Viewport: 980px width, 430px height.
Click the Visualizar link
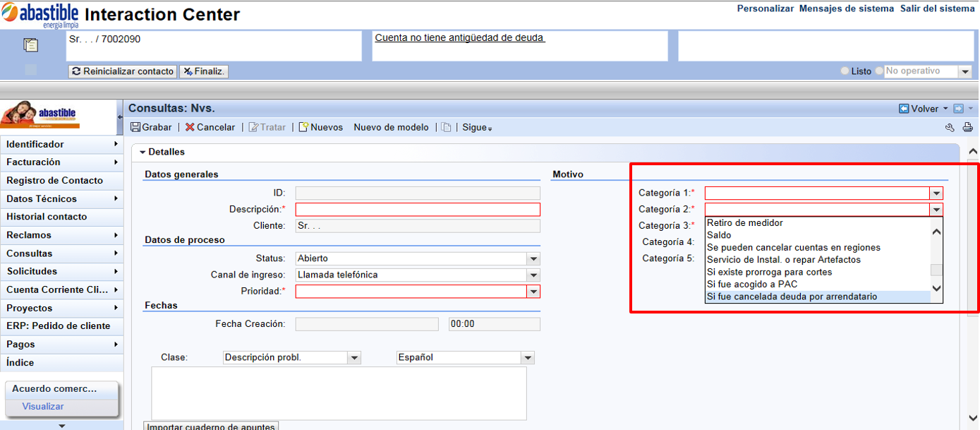[x=43, y=407]
